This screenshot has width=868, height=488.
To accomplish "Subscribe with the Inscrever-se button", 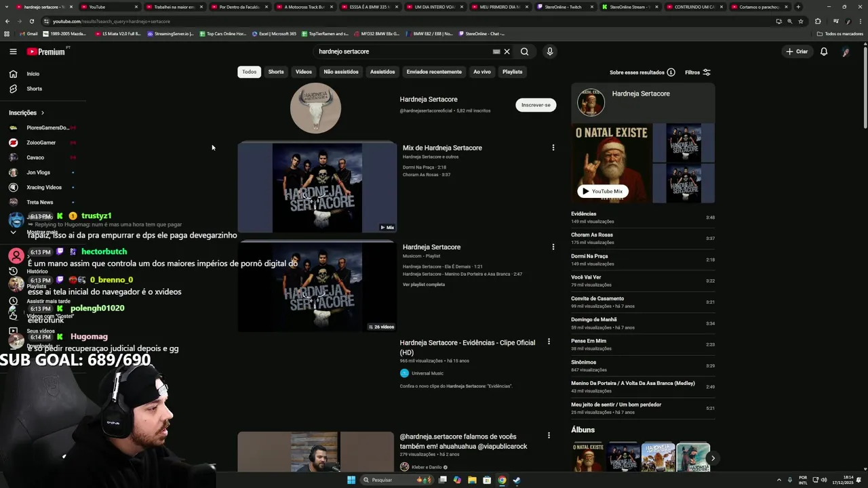I will click(x=536, y=105).
